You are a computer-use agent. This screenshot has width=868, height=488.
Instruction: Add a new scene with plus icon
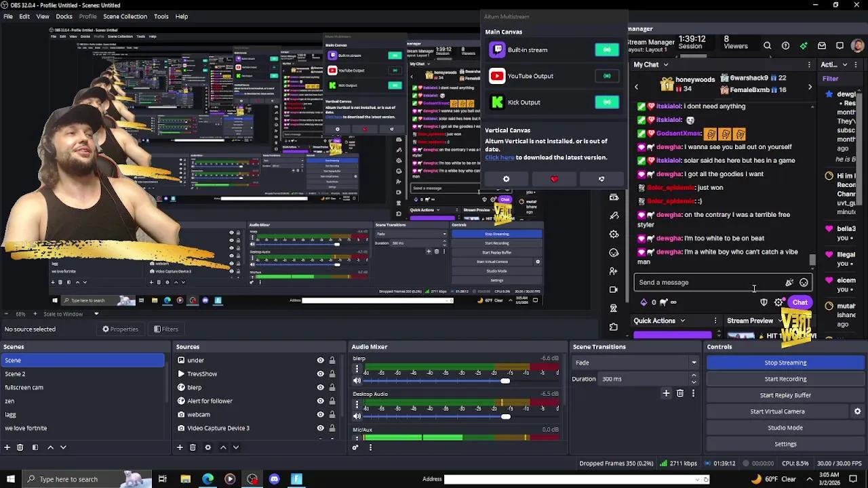pos(7,447)
